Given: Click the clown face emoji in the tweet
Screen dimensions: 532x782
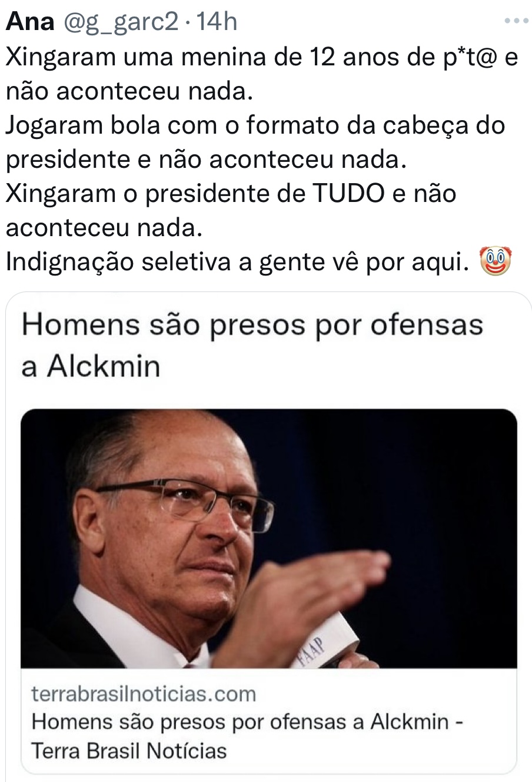Looking at the screenshot, I should click(x=496, y=262).
